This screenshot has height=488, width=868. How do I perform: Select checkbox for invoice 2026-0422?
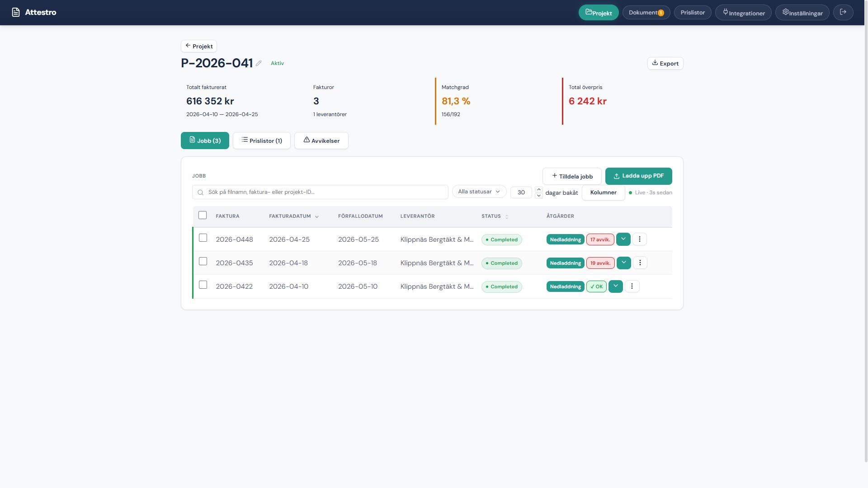(203, 285)
